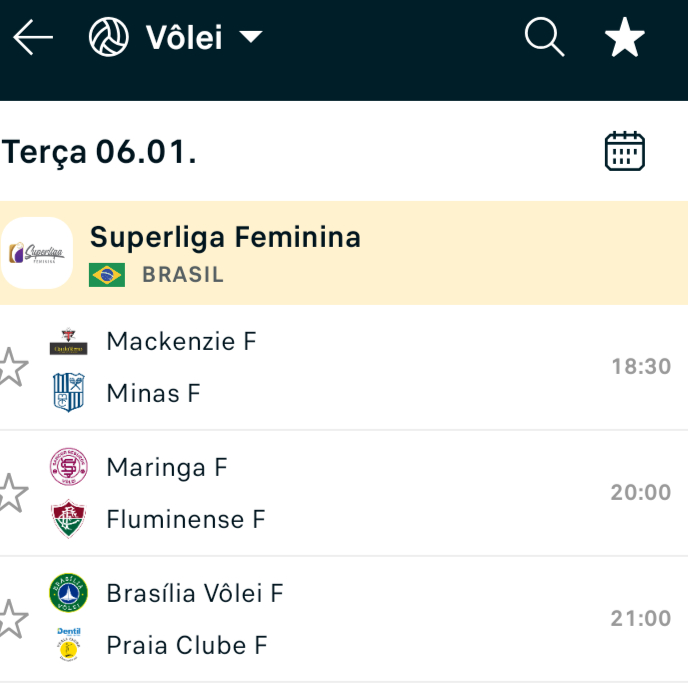Screen dimensions: 688x686
Task: Expand the Vôlei sport dropdown arrow
Action: point(250,38)
